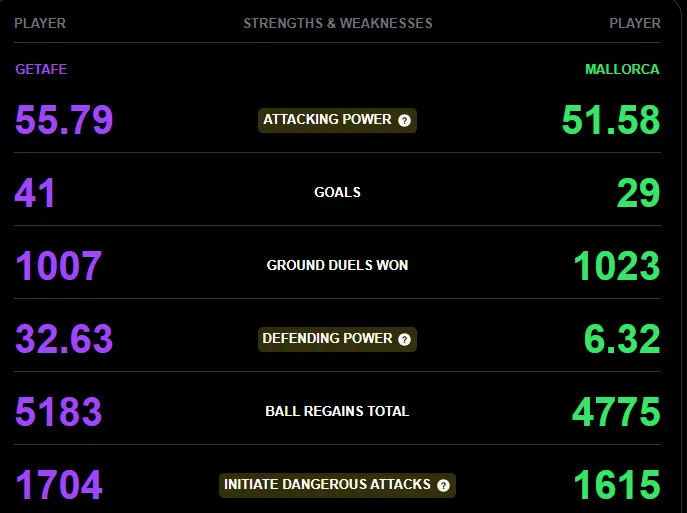
Task: Select the Defending Power label badge
Action: [x=337, y=339]
